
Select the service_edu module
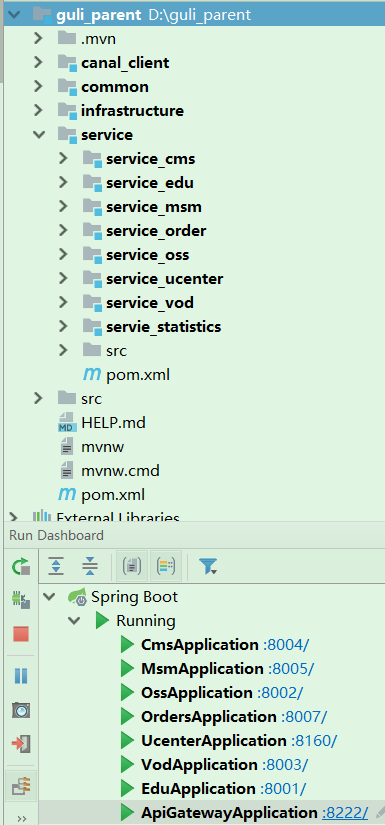point(150,183)
